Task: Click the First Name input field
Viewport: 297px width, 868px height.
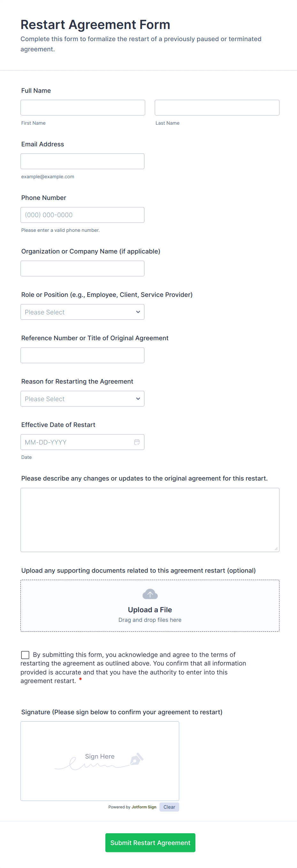Action: (x=82, y=107)
